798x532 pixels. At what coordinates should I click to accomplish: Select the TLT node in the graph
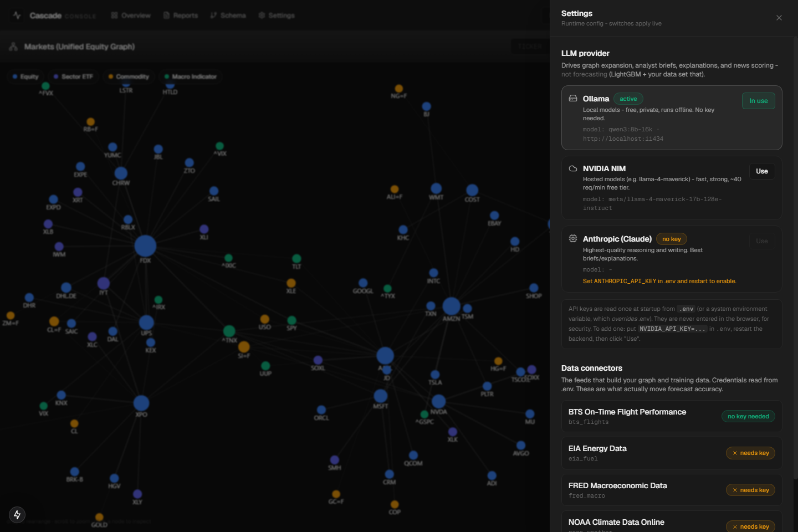point(296,258)
